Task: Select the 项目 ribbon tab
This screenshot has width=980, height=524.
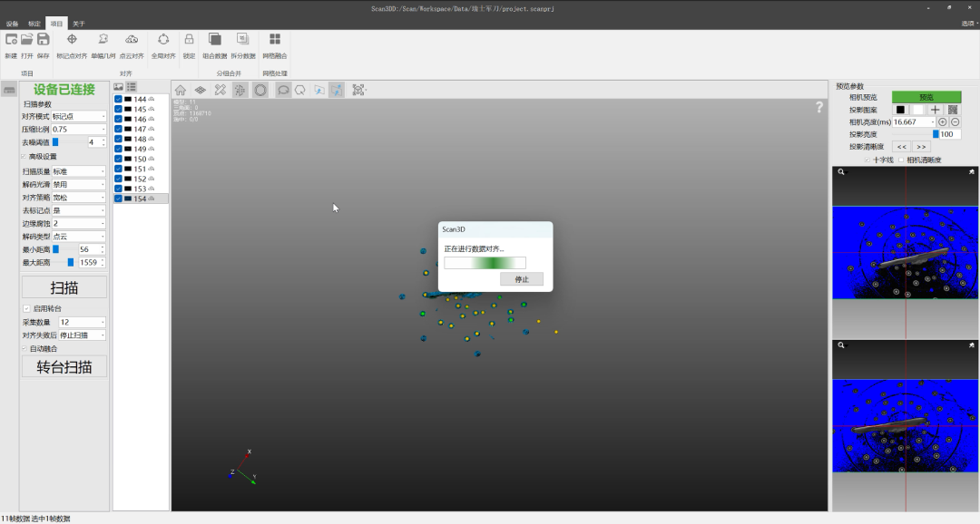Action: click(56, 24)
